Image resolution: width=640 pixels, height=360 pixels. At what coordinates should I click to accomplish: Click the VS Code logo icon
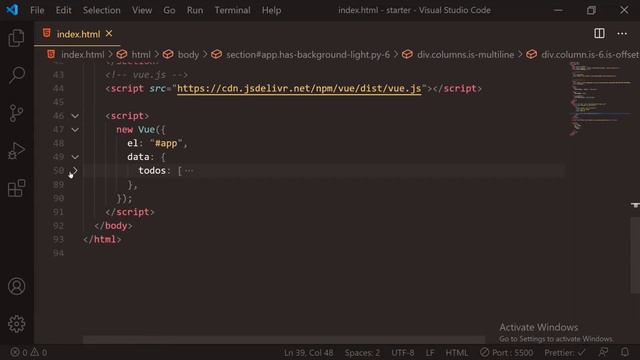[12, 10]
